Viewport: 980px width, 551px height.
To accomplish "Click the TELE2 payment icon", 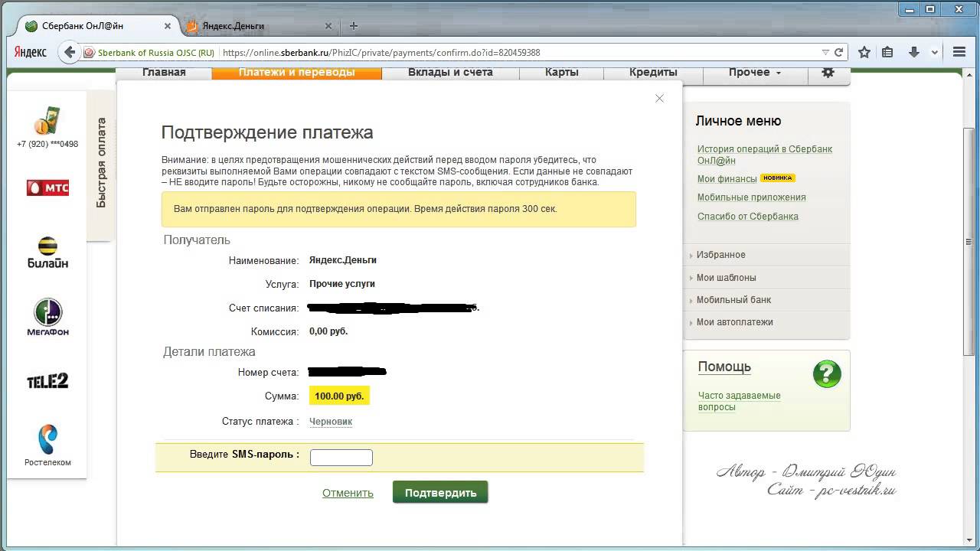I will coord(47,381).
